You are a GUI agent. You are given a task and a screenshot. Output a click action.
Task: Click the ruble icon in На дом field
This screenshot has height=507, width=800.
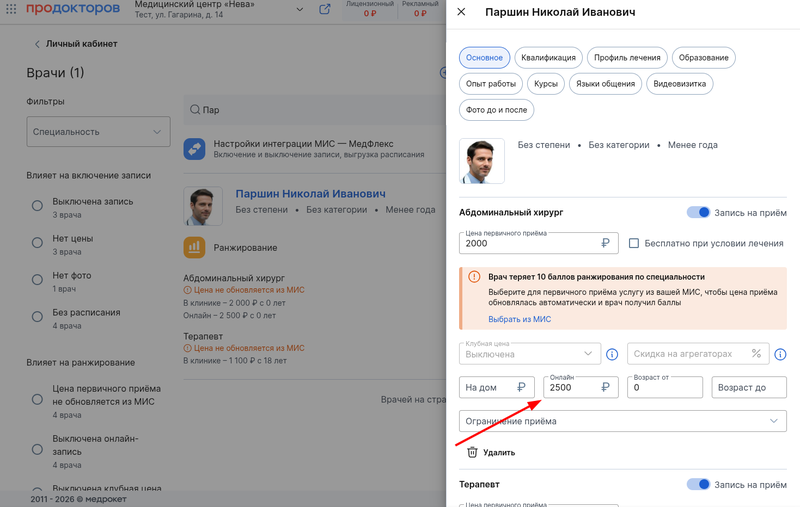point(521,387)
